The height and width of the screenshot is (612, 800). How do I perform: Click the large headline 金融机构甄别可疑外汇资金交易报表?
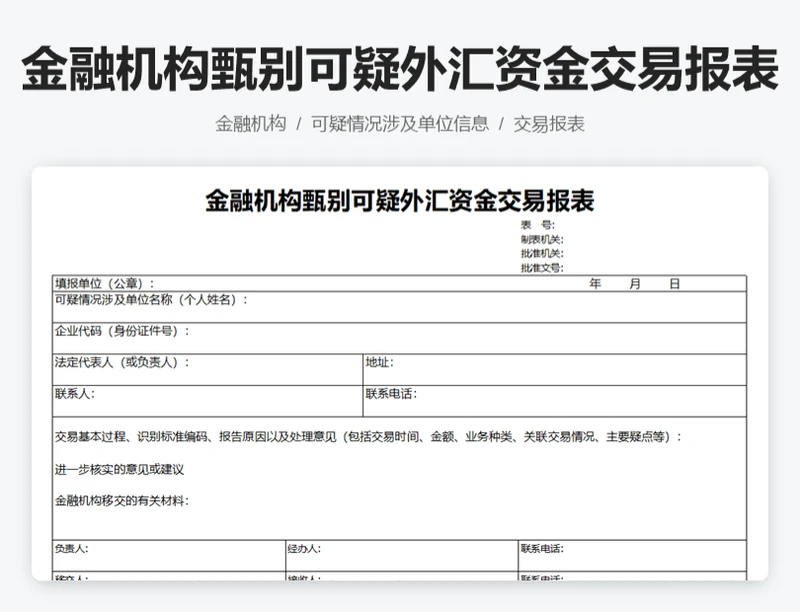pos(400,69)
